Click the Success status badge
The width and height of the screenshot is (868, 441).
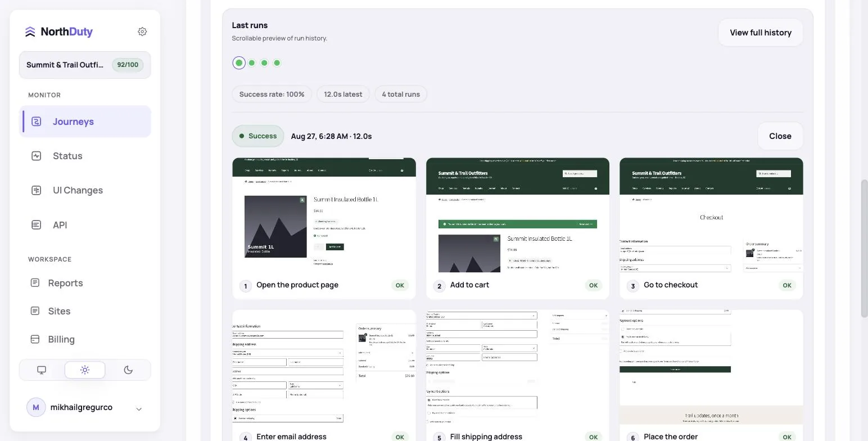click(x=258, y=136)
